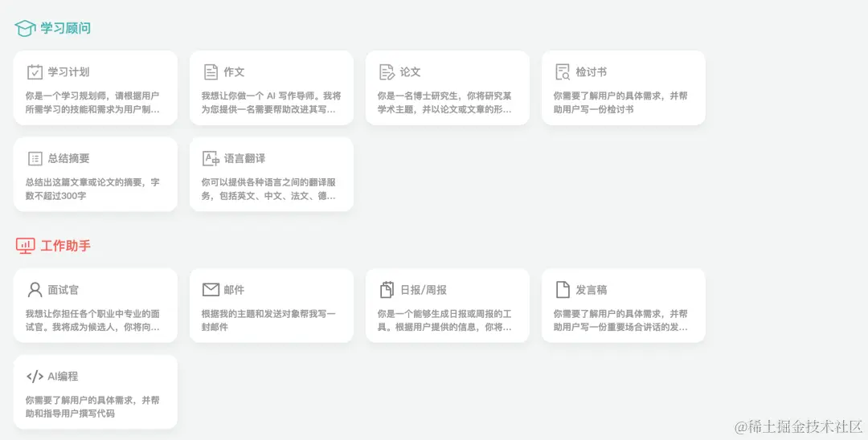Click description text '助用户写一份检讨书'

coord(593,109)
